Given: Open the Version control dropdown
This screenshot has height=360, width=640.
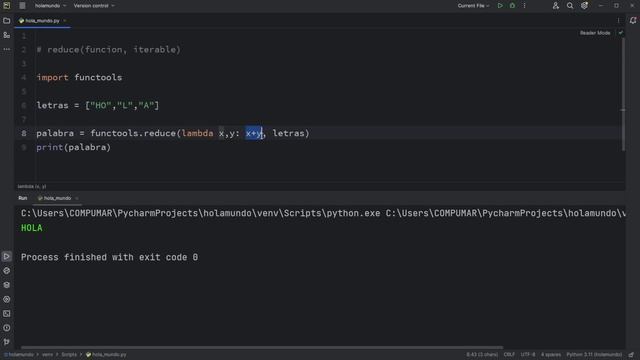Looking at the screenshot, I should (94, 6).
